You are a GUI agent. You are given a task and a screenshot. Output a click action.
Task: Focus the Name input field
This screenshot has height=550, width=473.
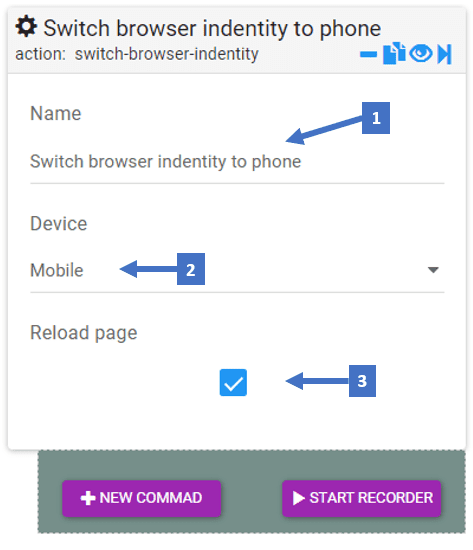[237, 162]
